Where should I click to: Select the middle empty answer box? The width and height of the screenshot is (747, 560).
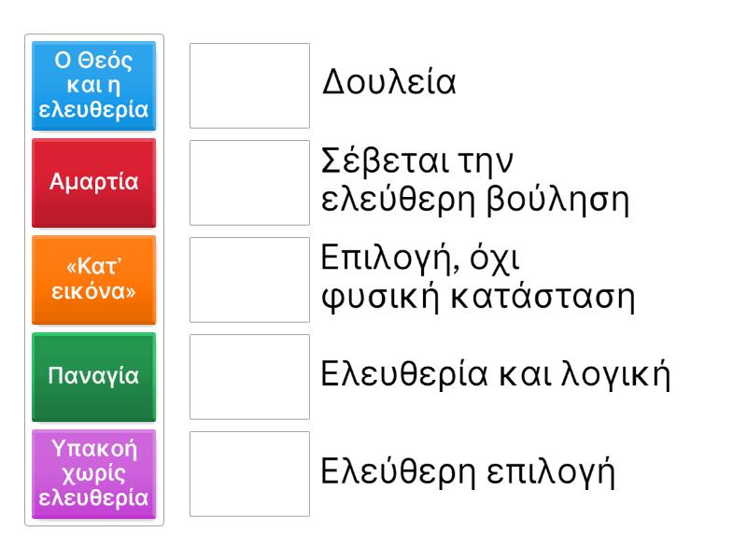tap(250, 280)
